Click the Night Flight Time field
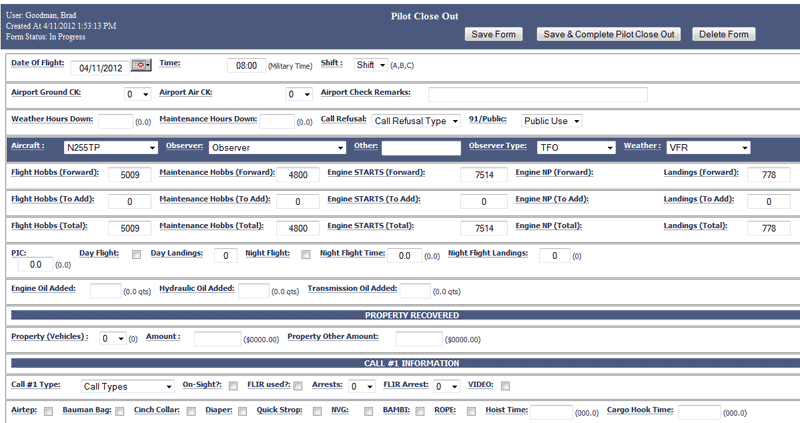This screenshot has height=423, width=800. [x=405, y=256]
